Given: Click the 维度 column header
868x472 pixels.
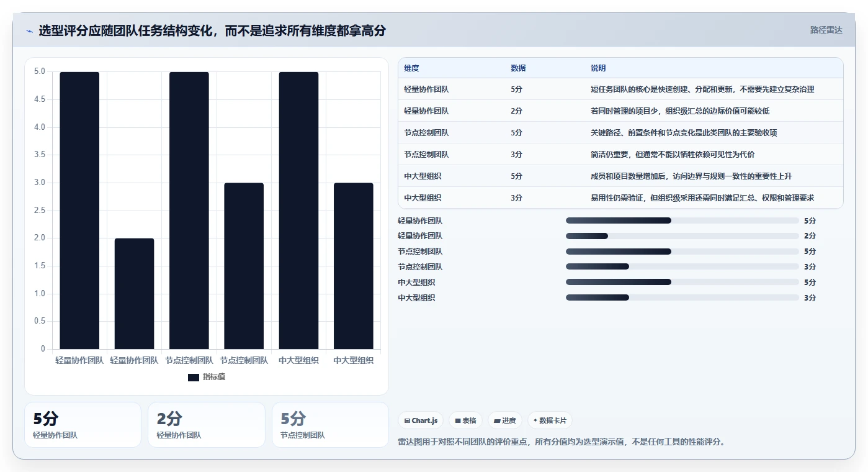Looking at the screenshot, I should (411, 68).
